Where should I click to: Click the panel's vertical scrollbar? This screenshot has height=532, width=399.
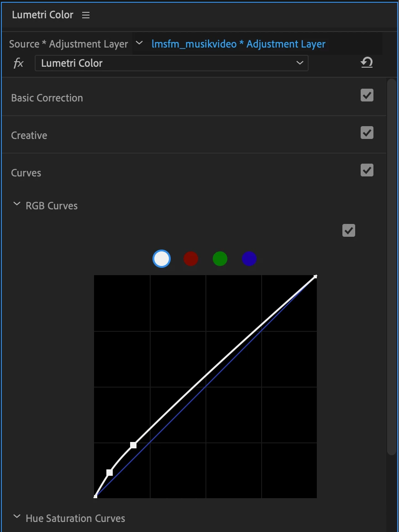[392, 266]
